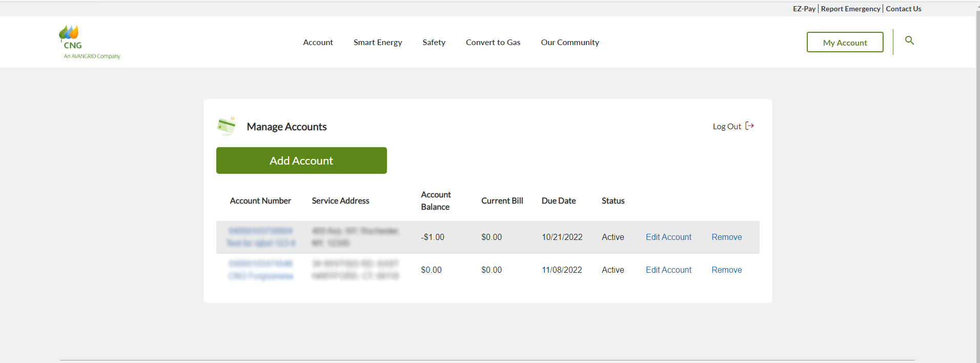Open the account number link due 11/08/2022

pos(260,264)
